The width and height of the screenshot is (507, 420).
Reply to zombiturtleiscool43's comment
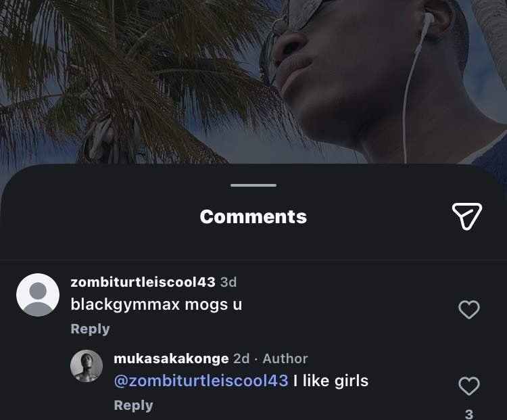coord(90,329)
